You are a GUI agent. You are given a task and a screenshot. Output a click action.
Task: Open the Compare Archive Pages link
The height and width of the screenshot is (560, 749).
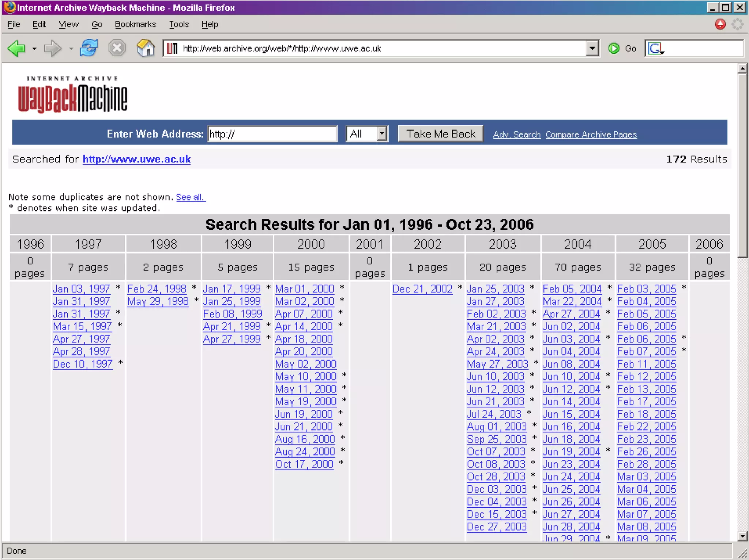(591, 135)
